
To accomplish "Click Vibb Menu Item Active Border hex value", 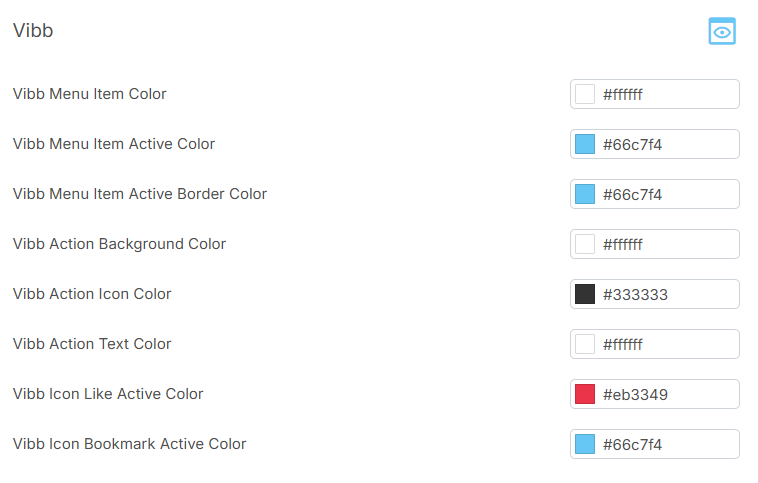I will [665, 194].
